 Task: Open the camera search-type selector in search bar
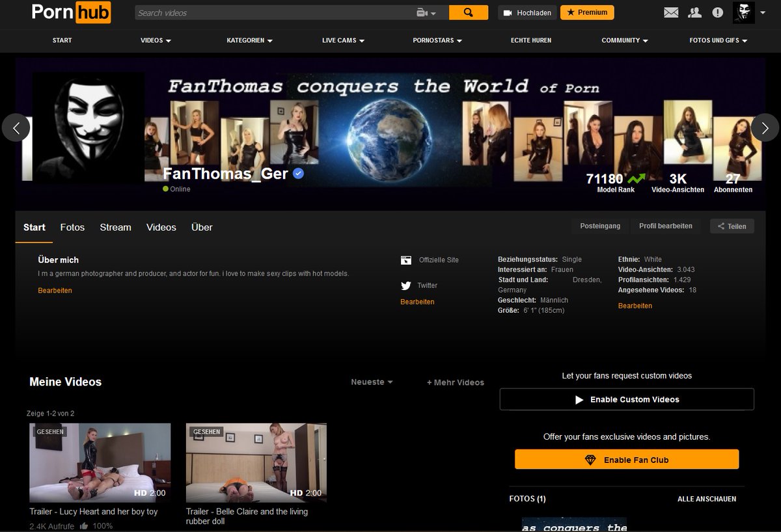click(x=426, y=13)
